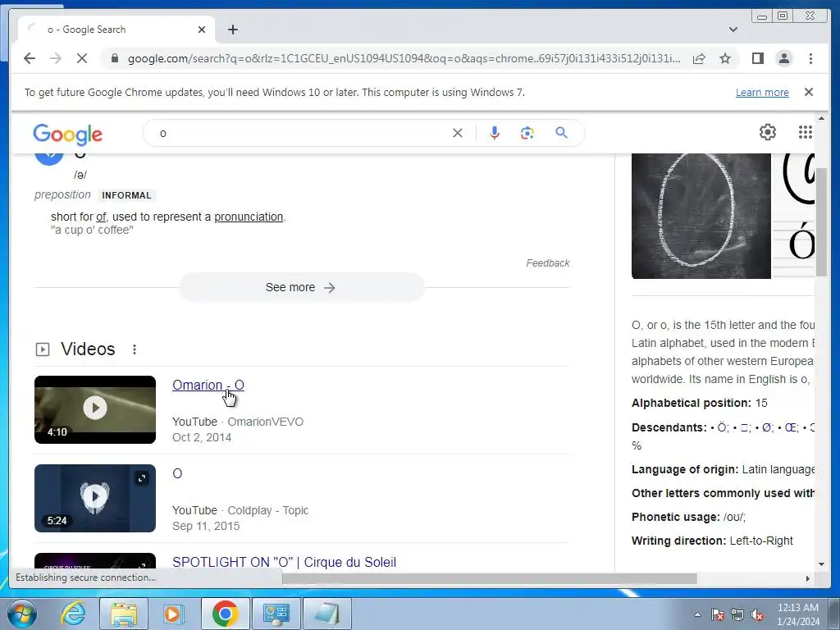The width and height of the screenshot is (840, 630).
Task: Show hidden system tray icons
Action: coord(697,614)
